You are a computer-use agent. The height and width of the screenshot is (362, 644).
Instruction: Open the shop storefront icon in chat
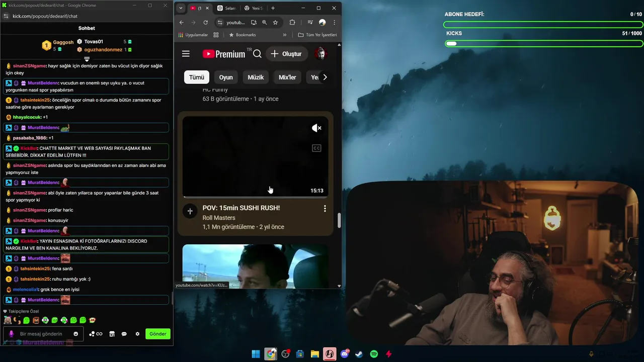coord(112,334)
